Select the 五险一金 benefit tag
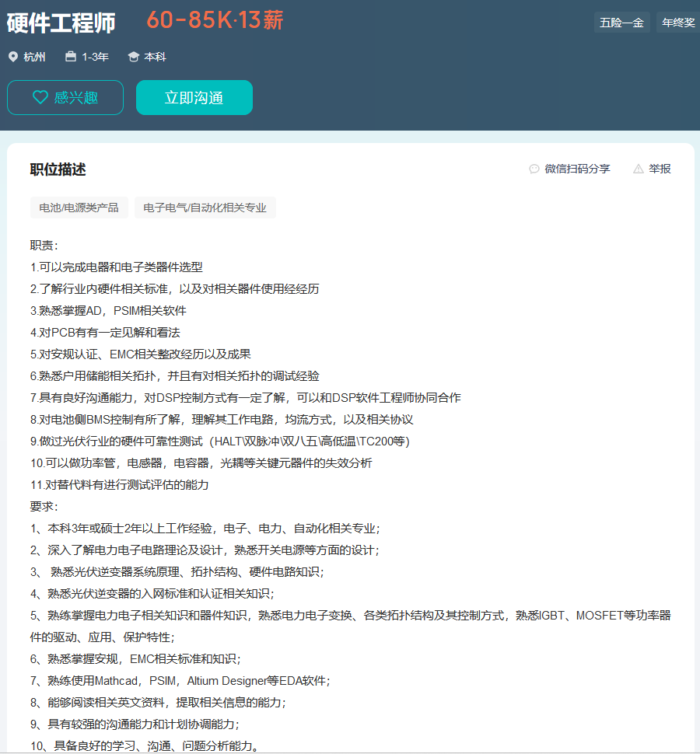This screenshot has height=754, width=700. pos(621,23)
